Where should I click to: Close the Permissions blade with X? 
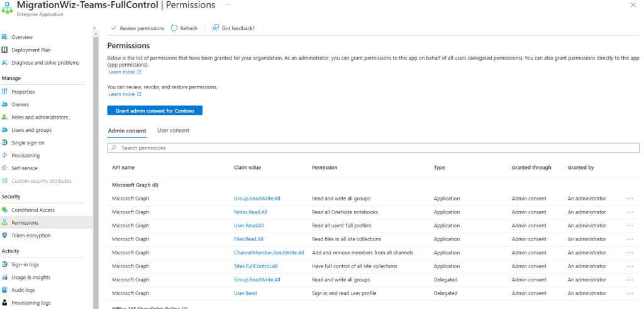click(x=633, y=4)
